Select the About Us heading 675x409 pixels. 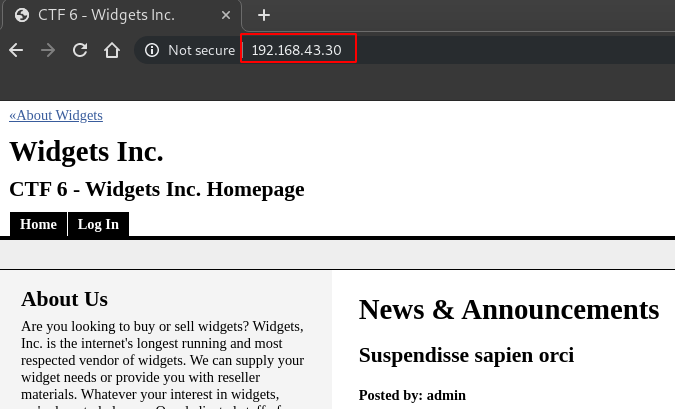pos(64,299)
